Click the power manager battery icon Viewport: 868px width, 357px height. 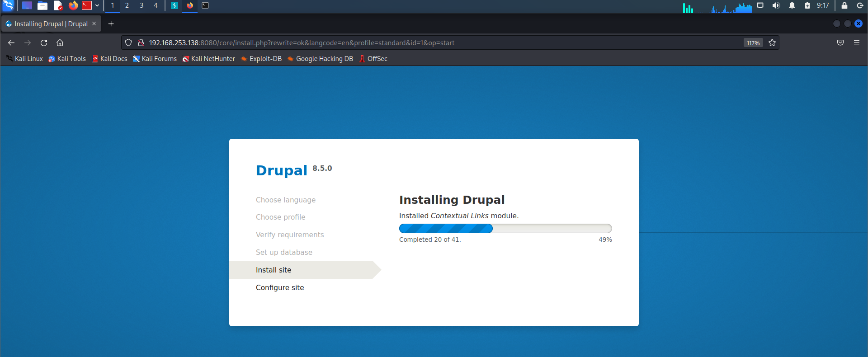pos(807,5)
